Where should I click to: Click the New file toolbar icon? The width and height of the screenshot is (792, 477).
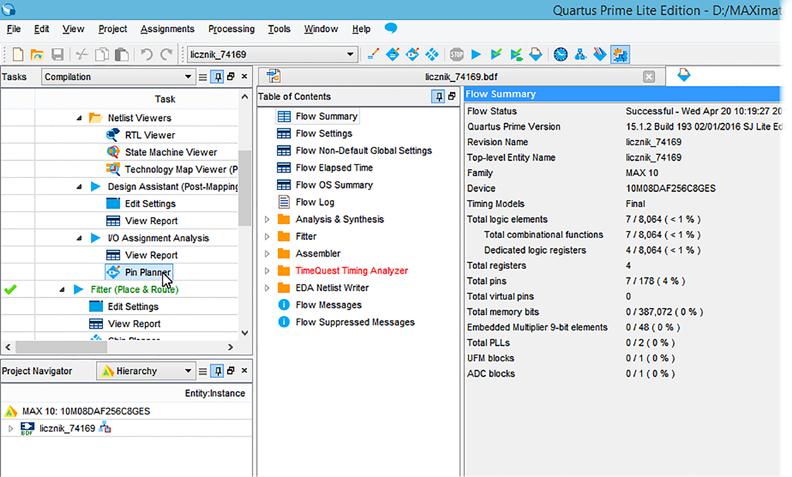[x=18, y=54]
